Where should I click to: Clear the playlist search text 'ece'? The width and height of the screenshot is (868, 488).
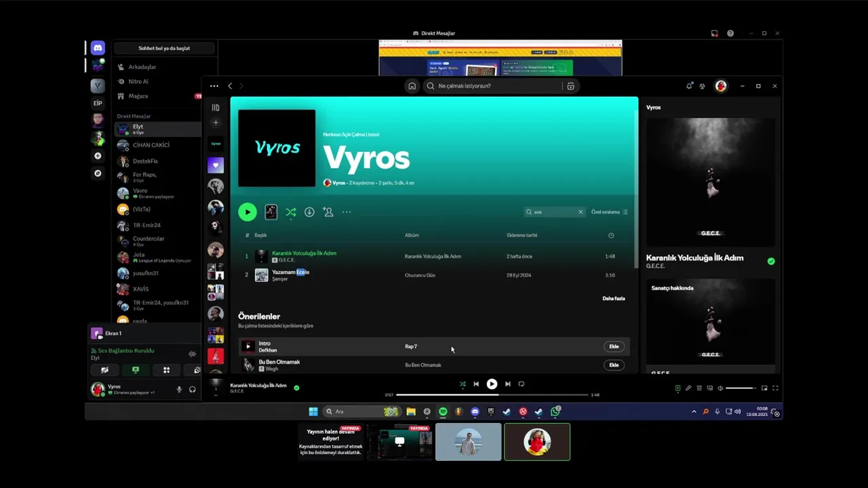coord(580,212)
